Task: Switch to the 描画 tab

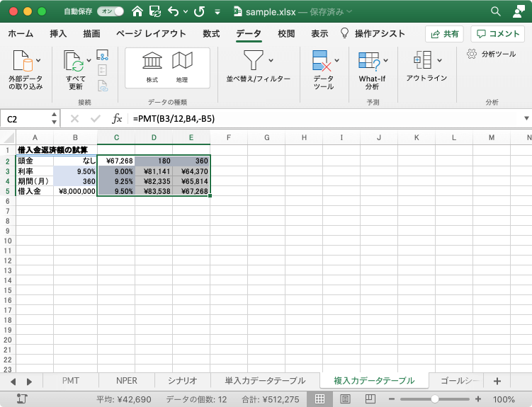Action: [91, 33]
